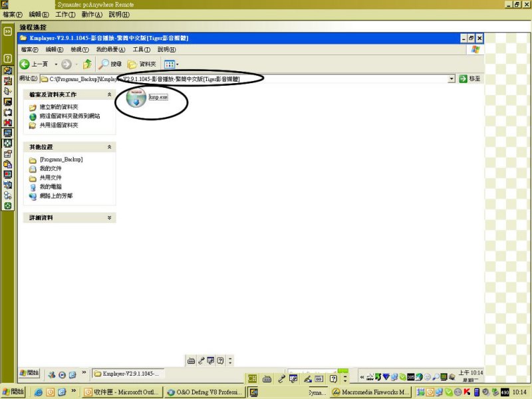
Task: Open Explorer 檢視(V) menu
Action: point(80,49)
